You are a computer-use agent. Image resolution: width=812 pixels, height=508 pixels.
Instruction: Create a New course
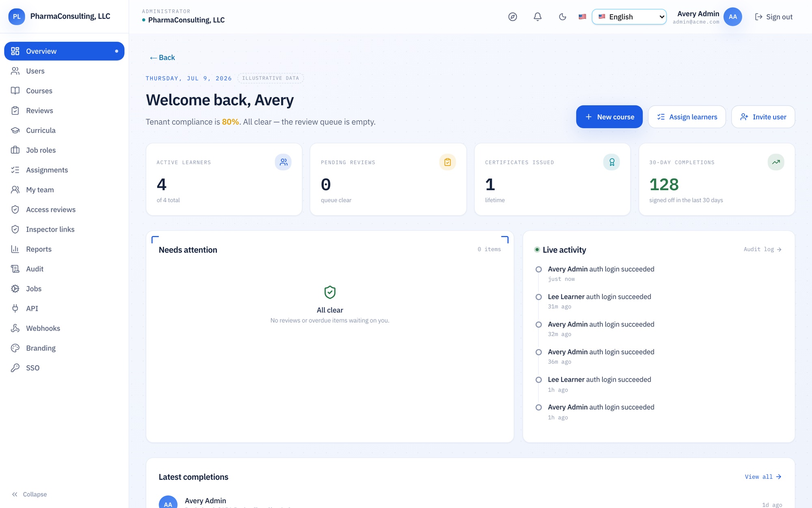click(x=609, y=117)
